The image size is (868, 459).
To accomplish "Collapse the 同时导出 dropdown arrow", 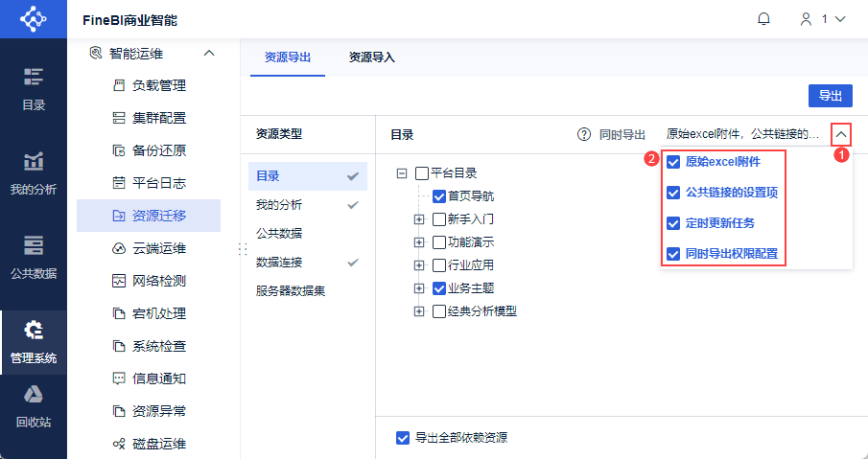I will 841,135.
